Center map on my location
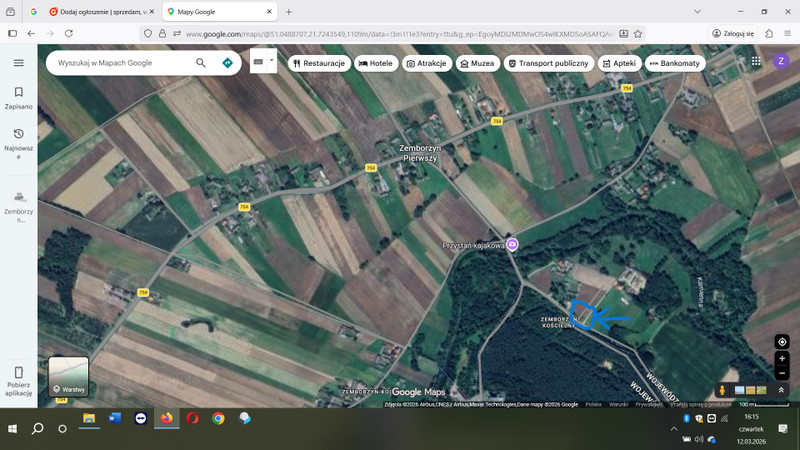The width and height of the screenshot is (800, 450). [782, 341]
